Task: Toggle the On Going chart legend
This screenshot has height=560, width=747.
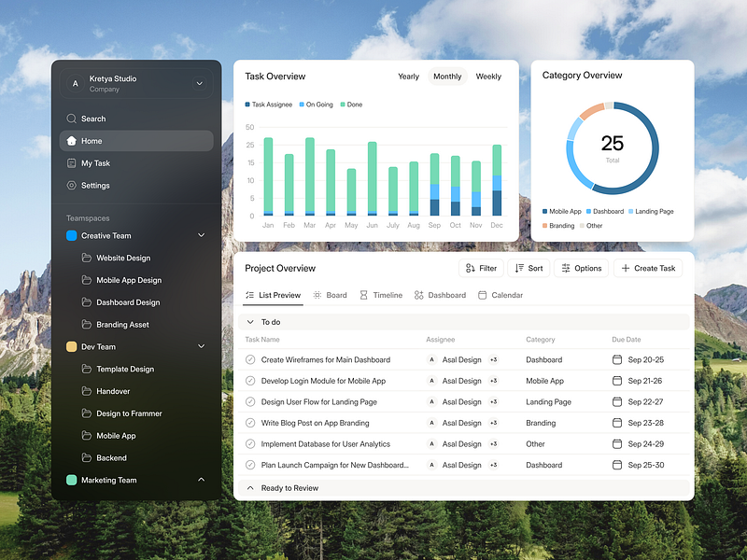Action: pyautogui.click(x=303, y=104)
